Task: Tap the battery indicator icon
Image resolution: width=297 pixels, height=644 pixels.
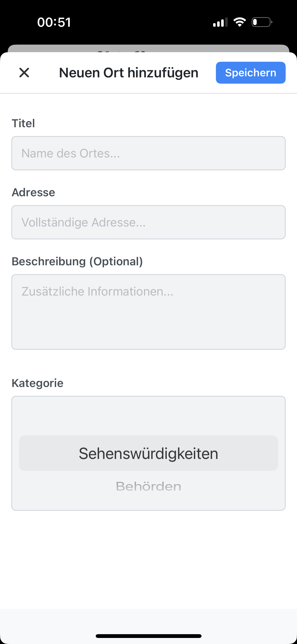Action: tap(262, 22)
